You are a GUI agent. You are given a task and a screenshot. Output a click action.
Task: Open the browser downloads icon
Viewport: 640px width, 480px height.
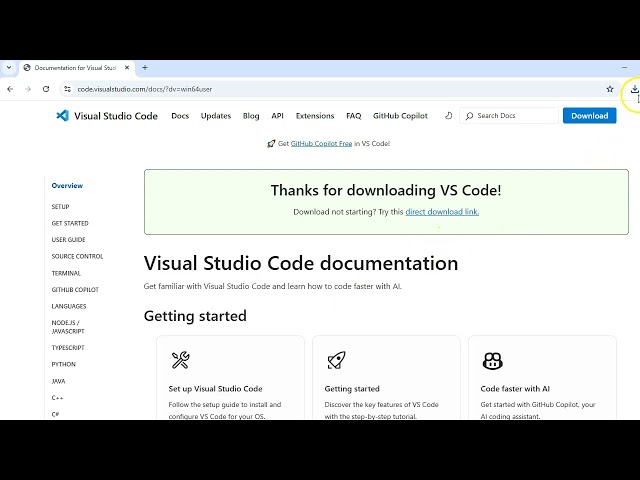click(634, 89)
